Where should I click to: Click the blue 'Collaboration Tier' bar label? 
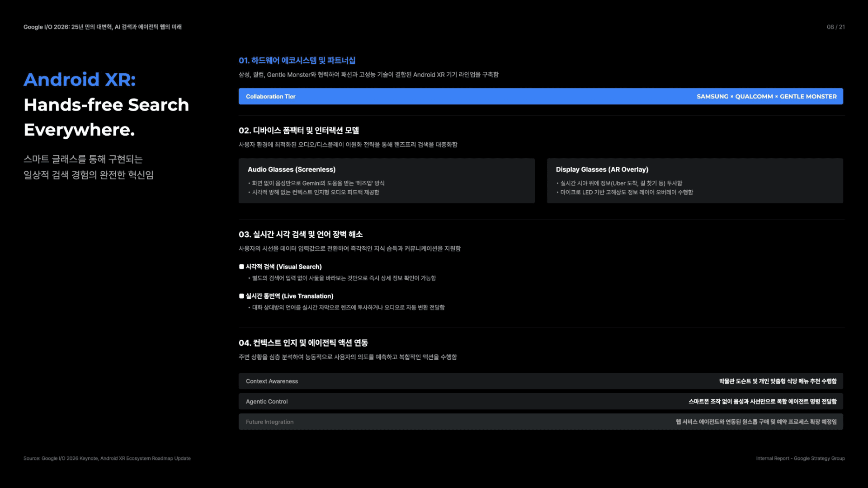pos(270,97)
